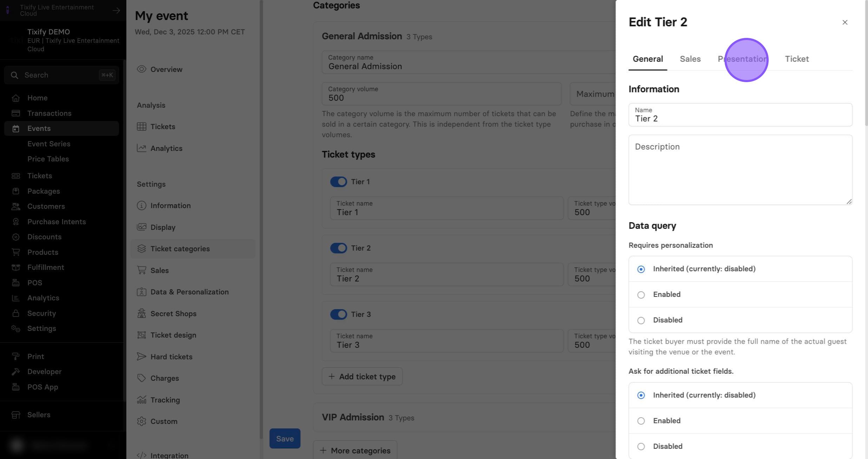
Task: Click the Name field containing Tier 2
Action: [x=740, y=115]
